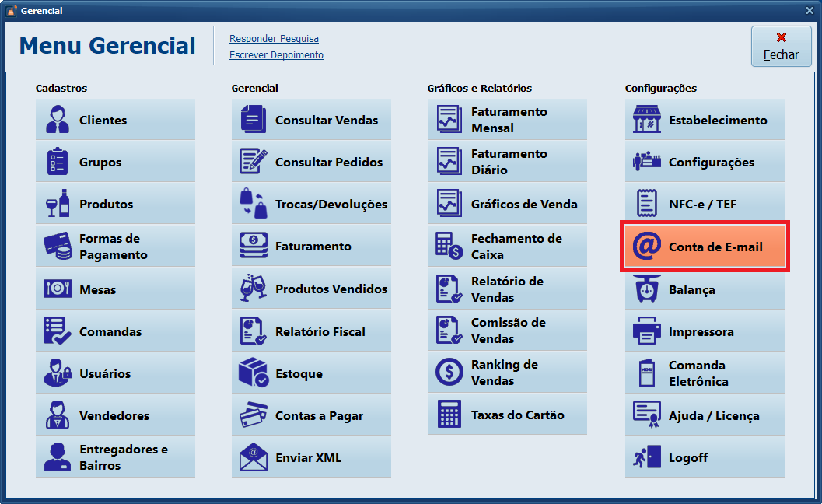This screenshot has height=504, width=822.
Task: Click the Balança scale icon
Action: click(x=647, y=289)
